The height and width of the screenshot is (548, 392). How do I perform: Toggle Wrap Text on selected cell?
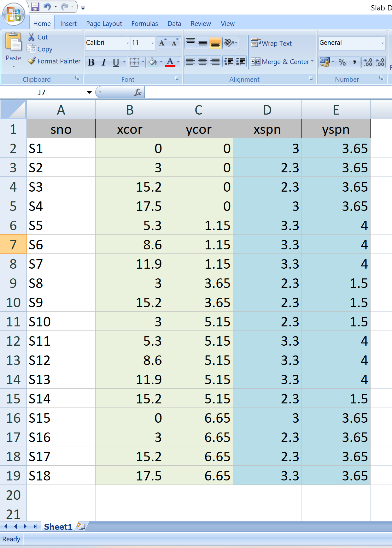tap(272, 43)
